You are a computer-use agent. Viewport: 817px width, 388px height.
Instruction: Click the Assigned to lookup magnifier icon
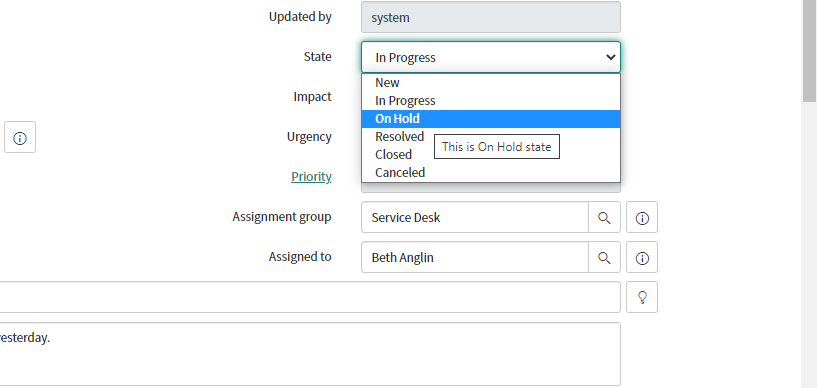tap(604, 257)
